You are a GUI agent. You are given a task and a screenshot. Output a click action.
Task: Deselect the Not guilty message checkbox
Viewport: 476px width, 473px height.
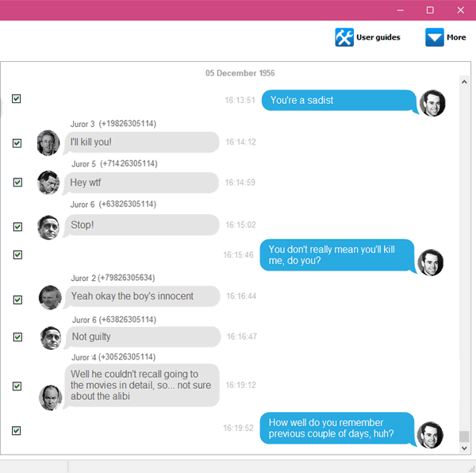[x=17, y=337]
